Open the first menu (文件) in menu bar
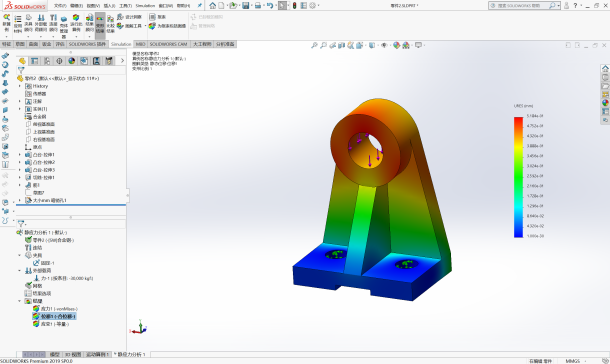Viewport: 610px width, 364px height. point(60,5)
